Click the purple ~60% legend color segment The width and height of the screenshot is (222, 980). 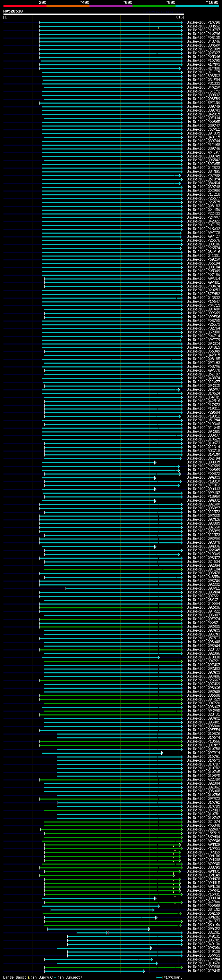click(111, 7)
